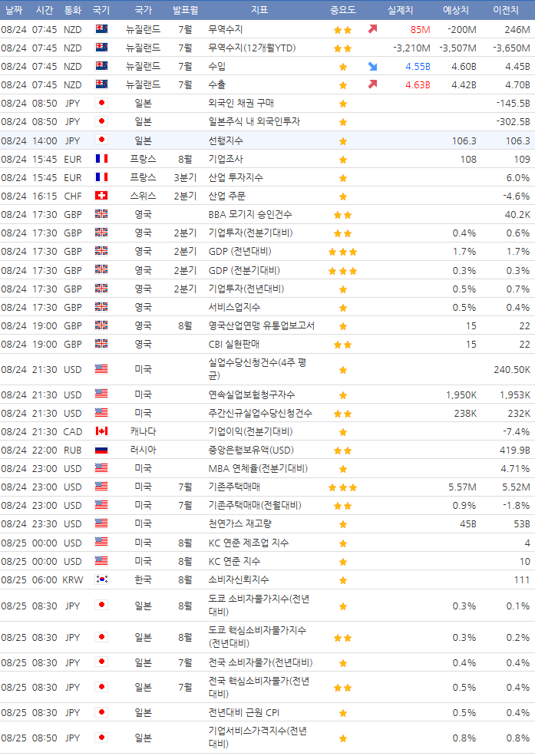Click the 실제치 column header

[x=401, y=10]
